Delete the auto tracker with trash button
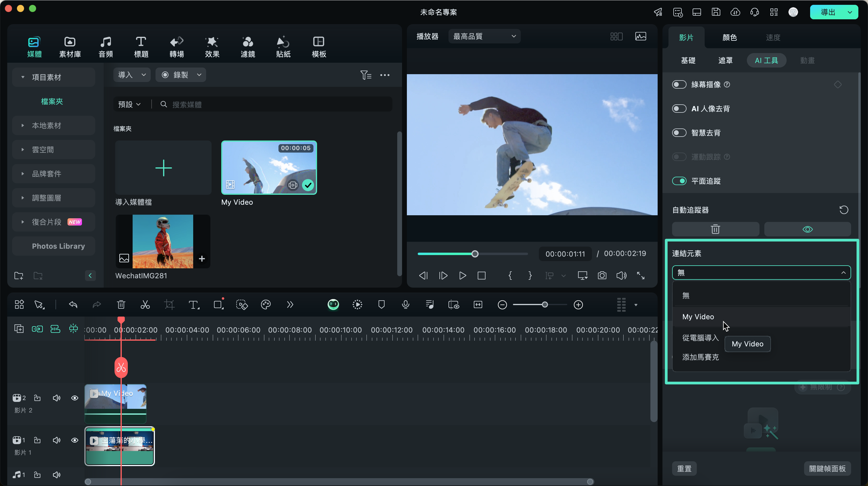The height and width of the screenshot is (486, 868). point(715,229)
